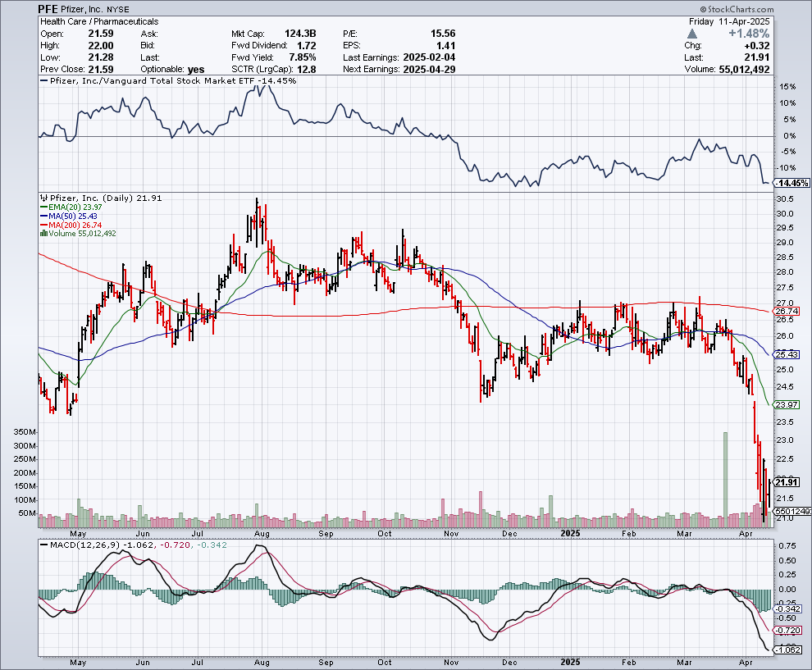
Task: Click the Optionable value yes
Action: [x=196, y=70]
